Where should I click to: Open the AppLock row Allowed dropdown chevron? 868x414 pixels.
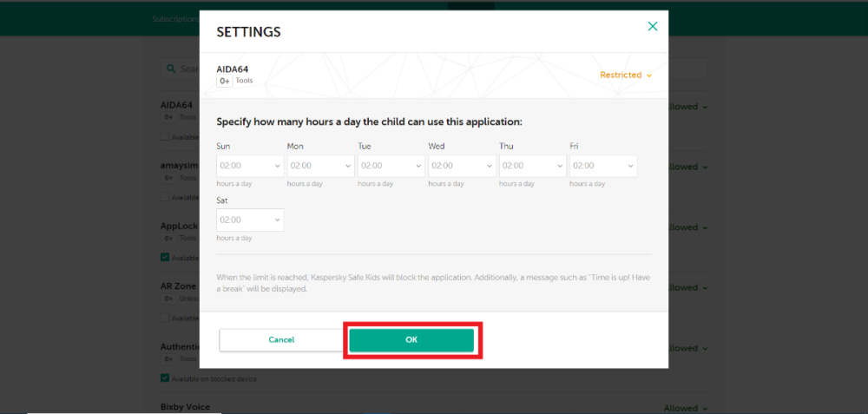click(705, 227)
